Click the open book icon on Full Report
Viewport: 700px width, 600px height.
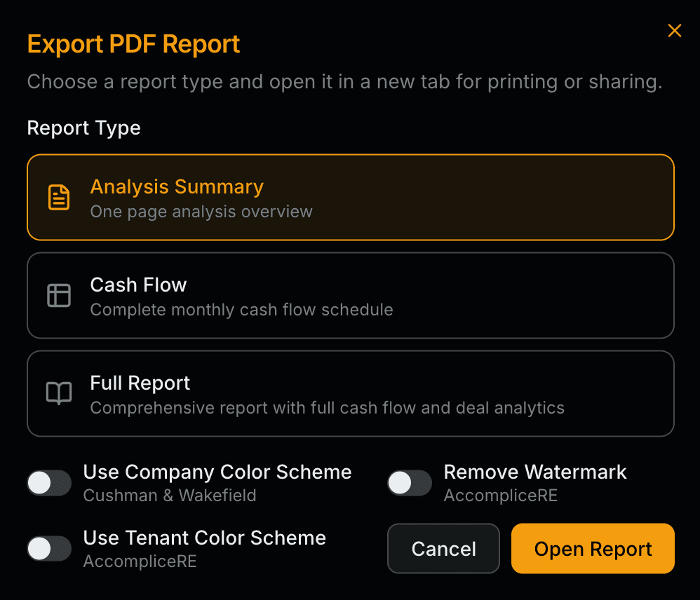[x=59, y=393]
